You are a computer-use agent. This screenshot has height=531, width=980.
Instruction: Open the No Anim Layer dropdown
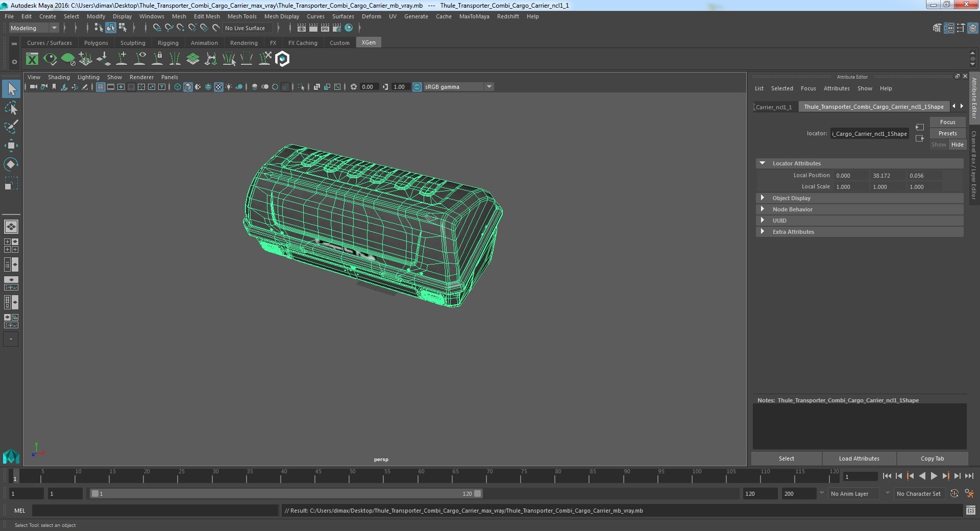pos(854,494)
